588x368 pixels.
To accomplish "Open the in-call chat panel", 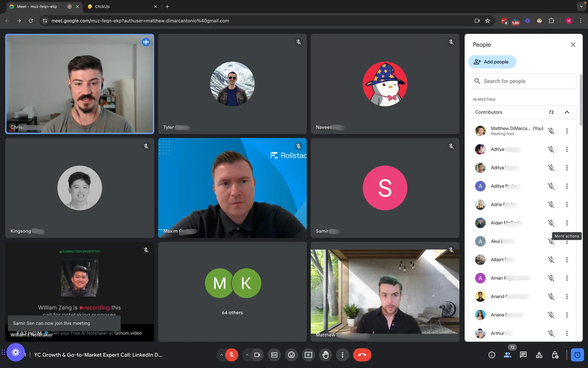I will point(523,355).
